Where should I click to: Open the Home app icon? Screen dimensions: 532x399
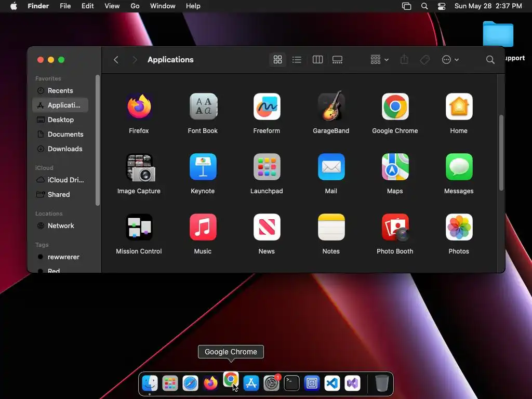[459, 107]
